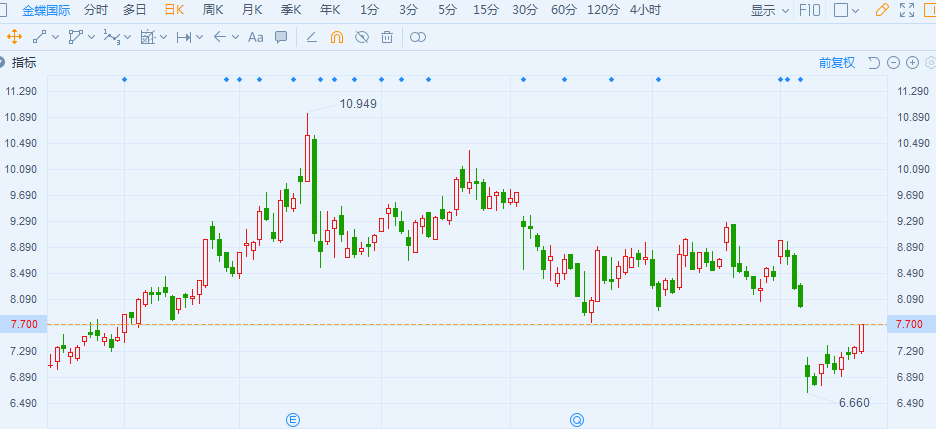936x429 pixels.
Task: Delete drawings with the trash icon
Action: point(387,37)
